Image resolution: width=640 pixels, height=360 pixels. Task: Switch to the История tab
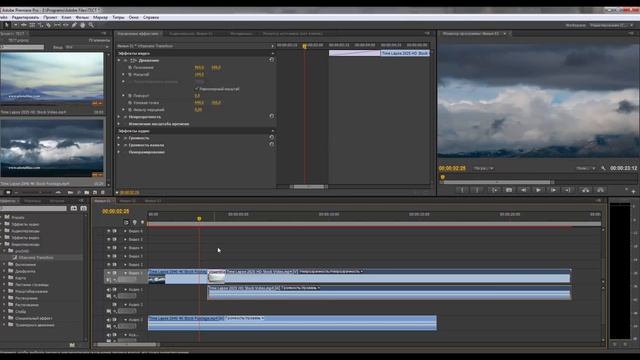point(57,201)
